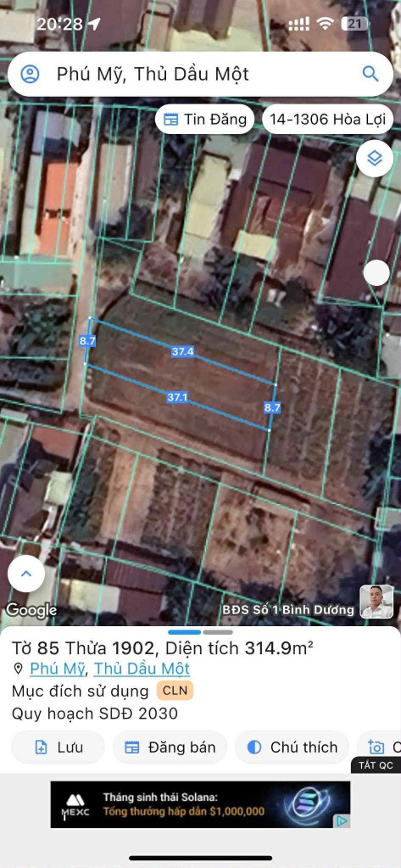Viewport: 401px width, 868px height.
Task: Open the MEXC Solana ad banner
Action: pyautogui.click(x=200, y=804)
